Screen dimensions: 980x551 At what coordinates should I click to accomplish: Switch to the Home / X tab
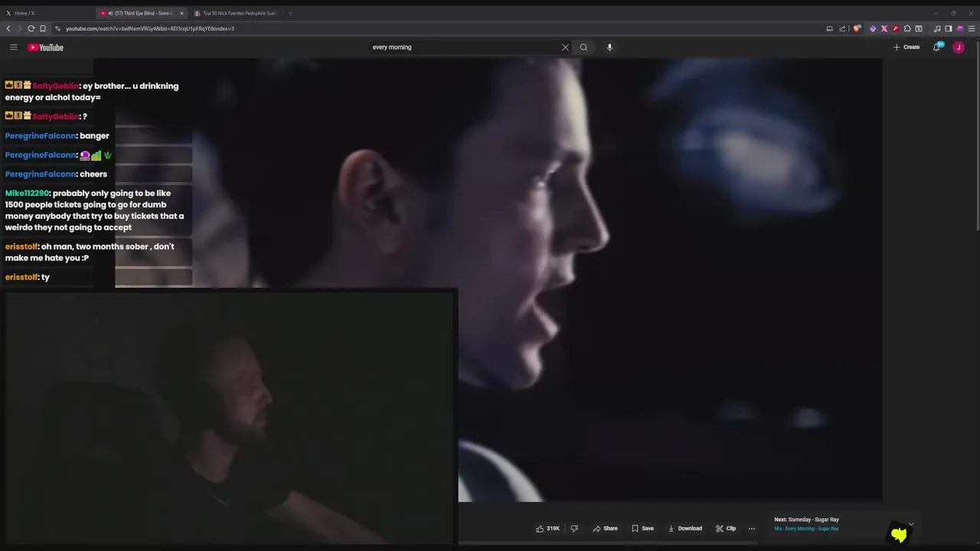(x=46, y=13)
